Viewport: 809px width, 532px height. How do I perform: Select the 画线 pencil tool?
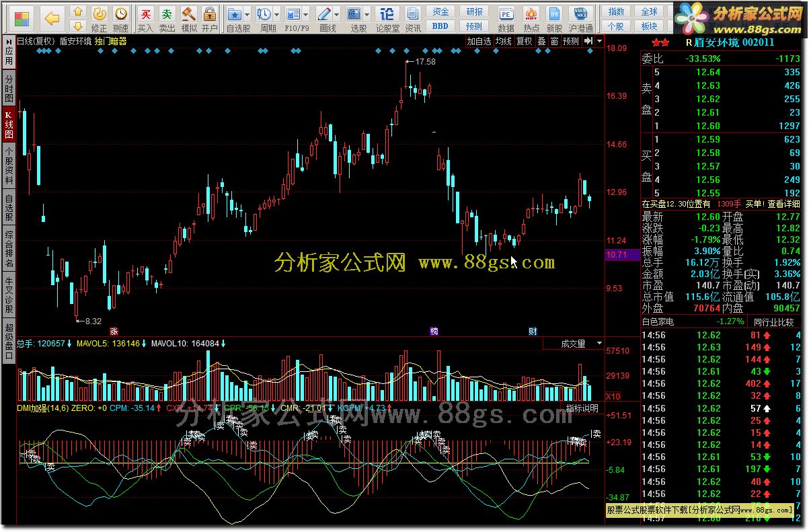323,13
